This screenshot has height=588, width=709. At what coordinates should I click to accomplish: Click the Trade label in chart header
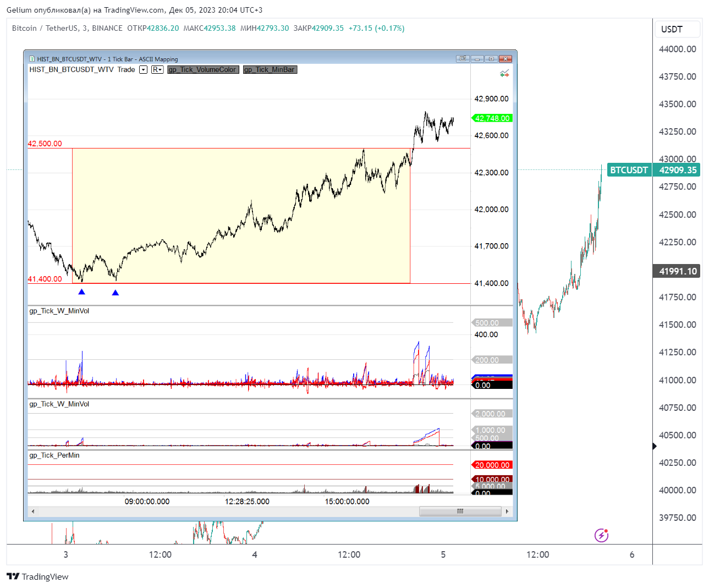coord(126,70)
